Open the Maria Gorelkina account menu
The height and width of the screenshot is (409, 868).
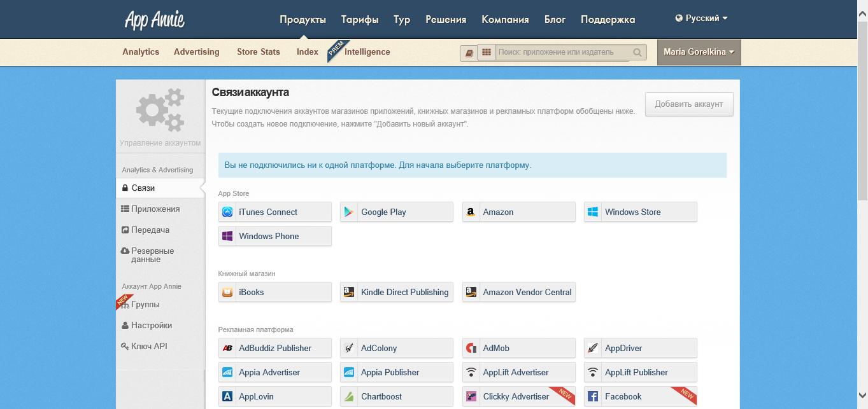[699, 52]
